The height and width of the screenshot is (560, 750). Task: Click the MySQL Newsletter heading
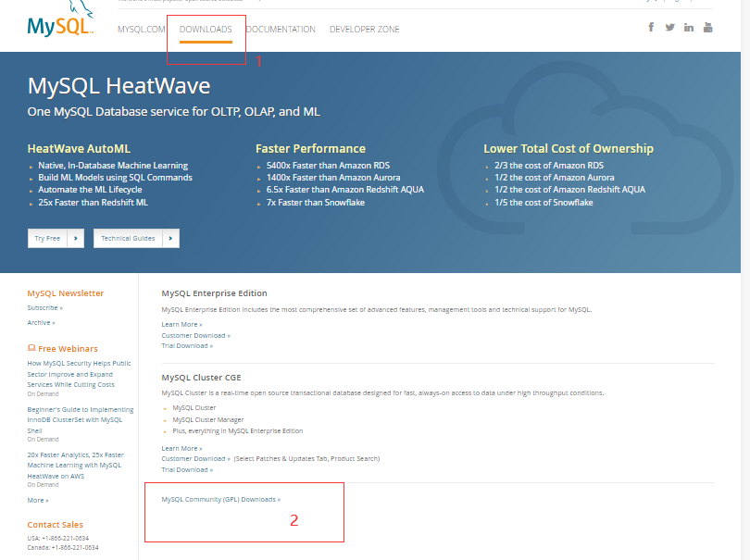[x=66, y=293]
